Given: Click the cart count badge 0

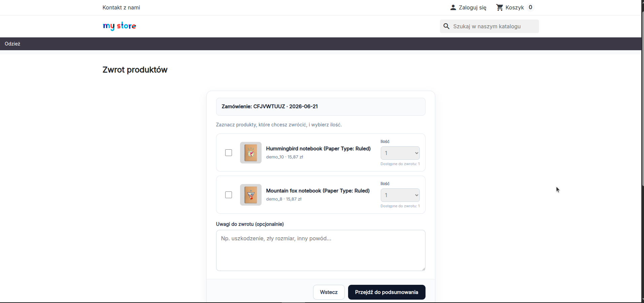Looking at the screenshot, I should [x=531, y=7].
